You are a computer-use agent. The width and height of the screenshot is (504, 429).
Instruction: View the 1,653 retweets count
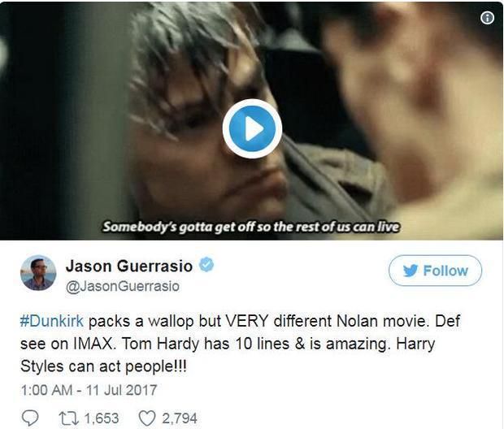tap(102, 418)
